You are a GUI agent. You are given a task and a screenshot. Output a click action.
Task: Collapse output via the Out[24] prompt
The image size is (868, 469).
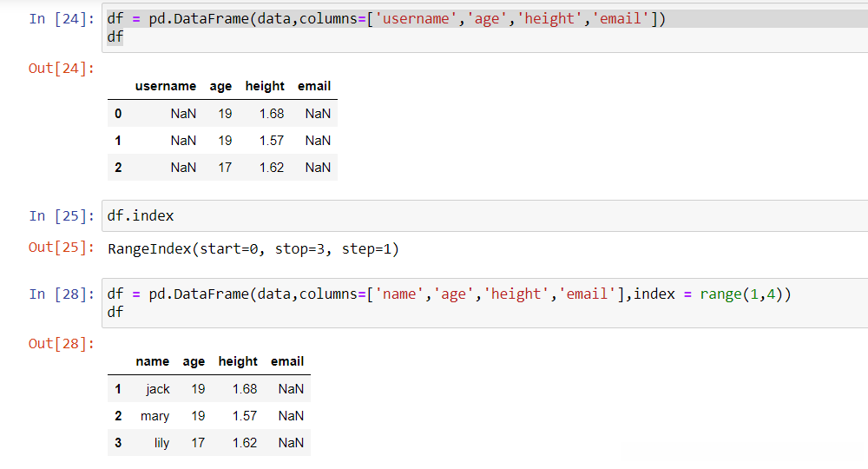point(61,68)
